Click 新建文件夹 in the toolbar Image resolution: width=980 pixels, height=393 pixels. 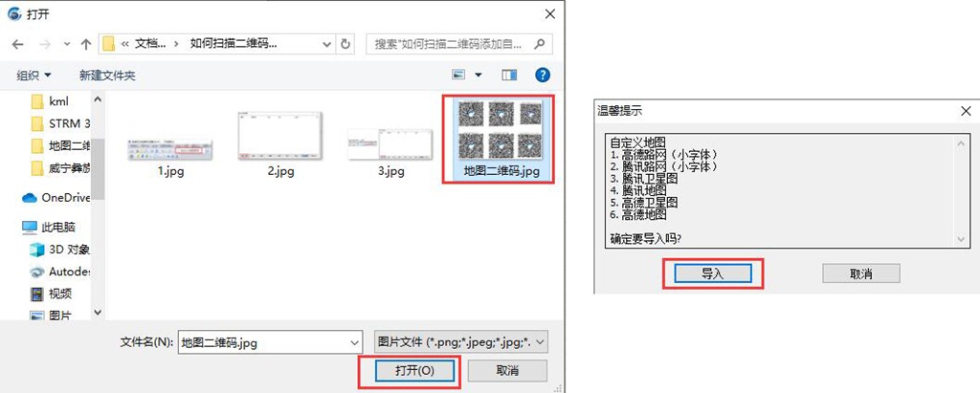(107, 75)
